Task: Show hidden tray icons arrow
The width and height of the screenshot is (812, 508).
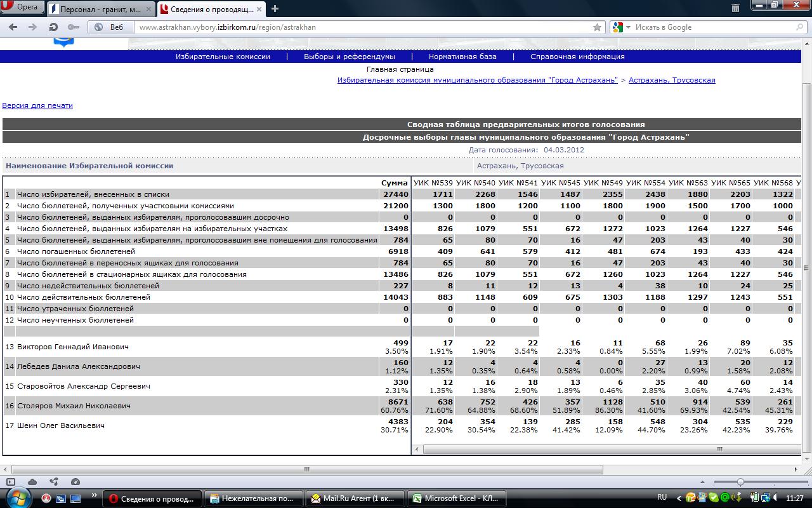Action: pos(679,498)
